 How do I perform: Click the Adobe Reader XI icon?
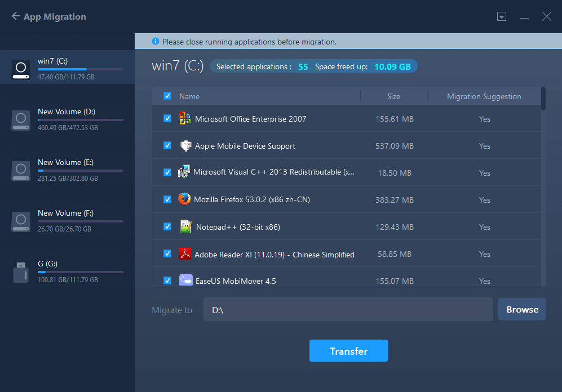(x=185, y=254)
